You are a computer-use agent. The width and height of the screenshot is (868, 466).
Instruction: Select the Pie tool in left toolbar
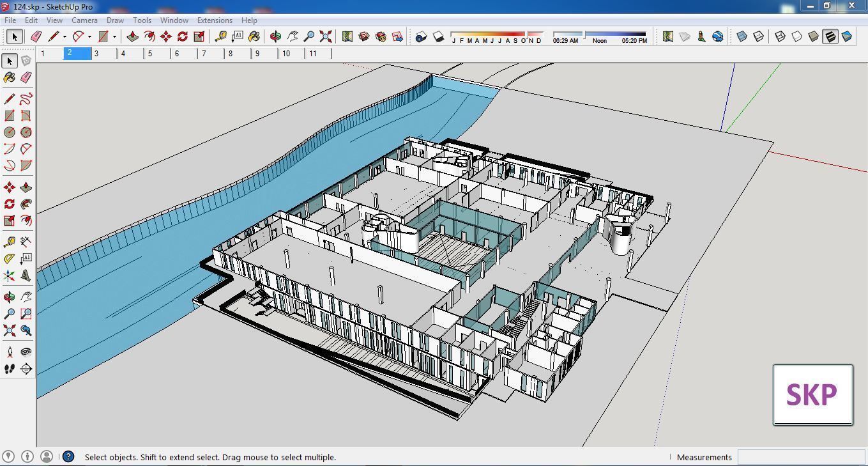(x=26, y=166)
